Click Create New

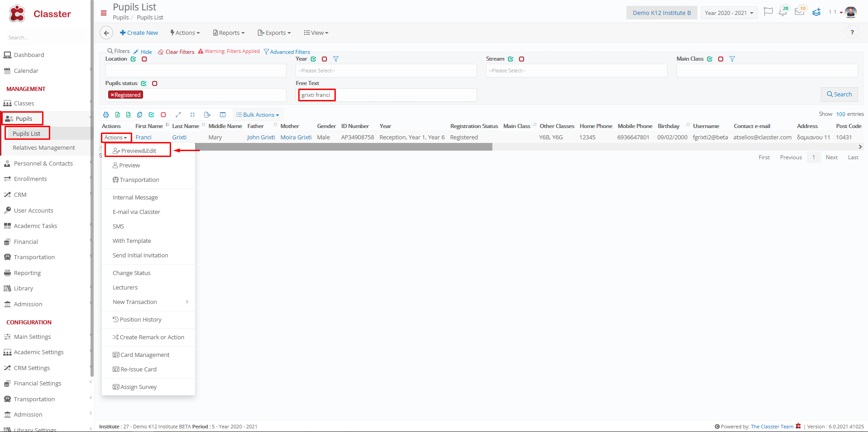[x=139, y=33]
